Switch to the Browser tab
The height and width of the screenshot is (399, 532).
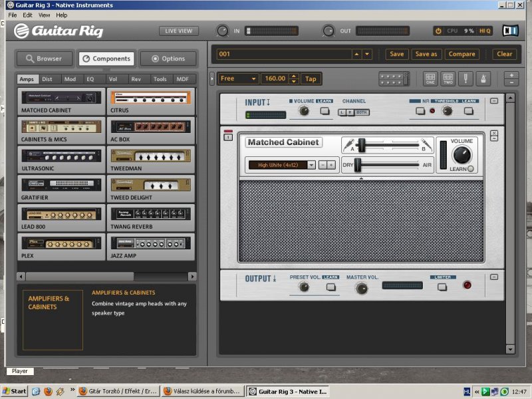pos(45,59)
